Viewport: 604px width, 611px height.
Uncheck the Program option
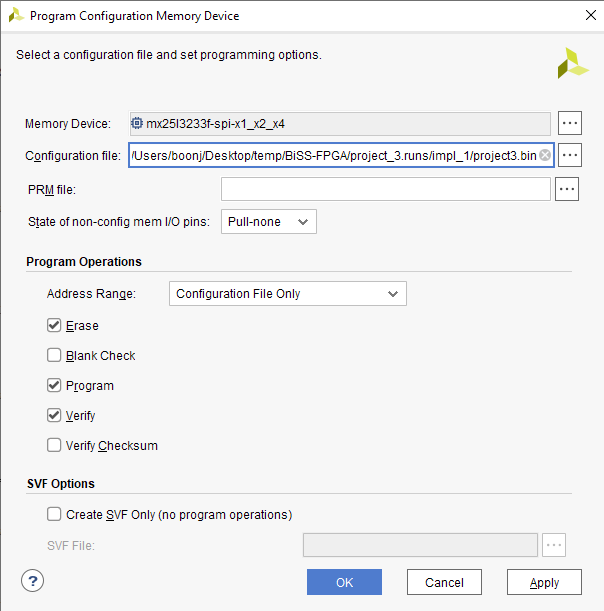click(x=54, y=385)
